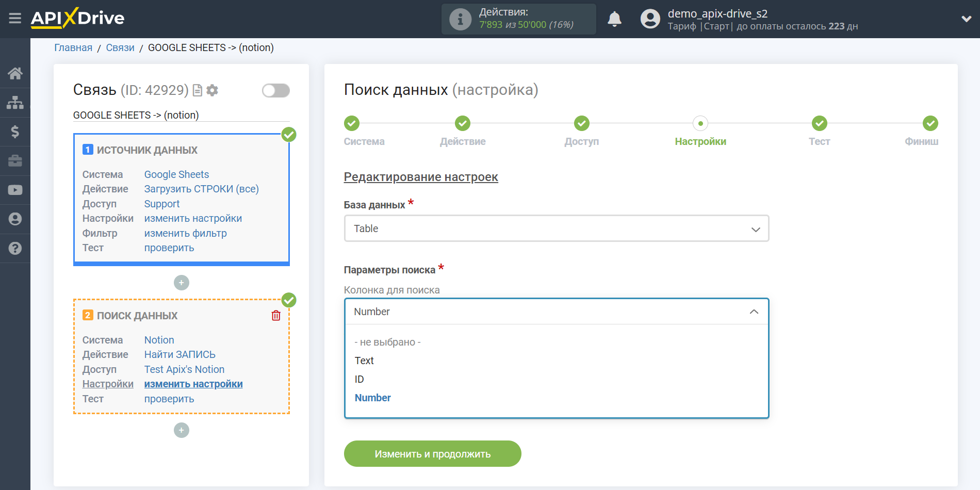Open the user profile icon in sidebar
Viewport: 980px width, 490px height.
tap(15, 219)
